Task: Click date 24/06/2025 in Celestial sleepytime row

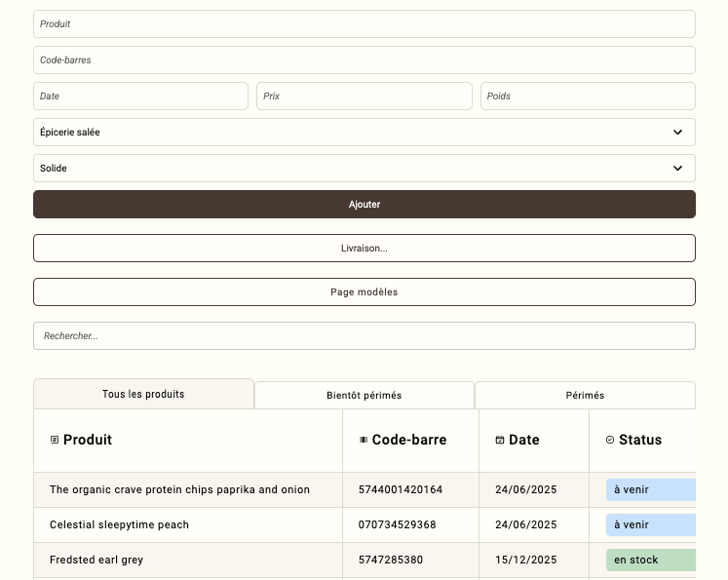Action: pos(525,524)
